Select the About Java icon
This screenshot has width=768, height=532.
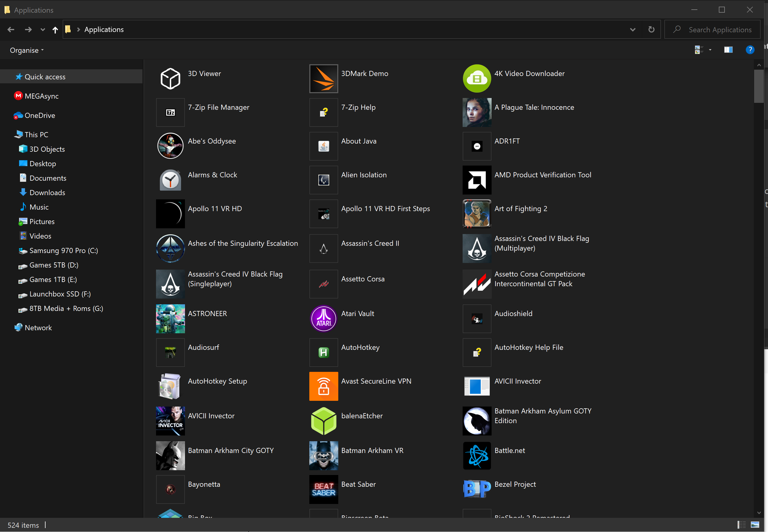323,146
